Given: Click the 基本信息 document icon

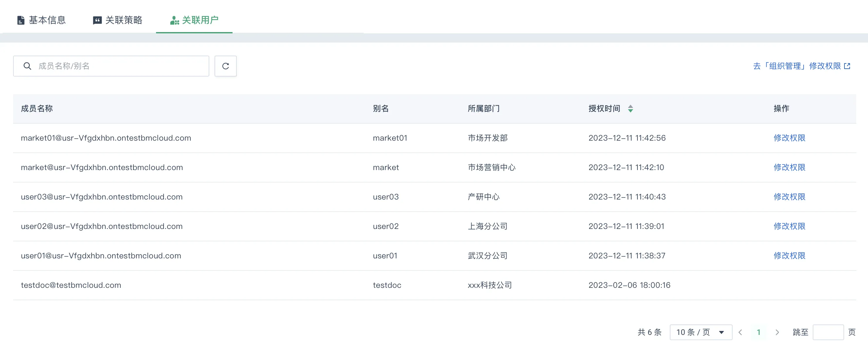Looking at the screenshot, I should (x=21, y=20).
